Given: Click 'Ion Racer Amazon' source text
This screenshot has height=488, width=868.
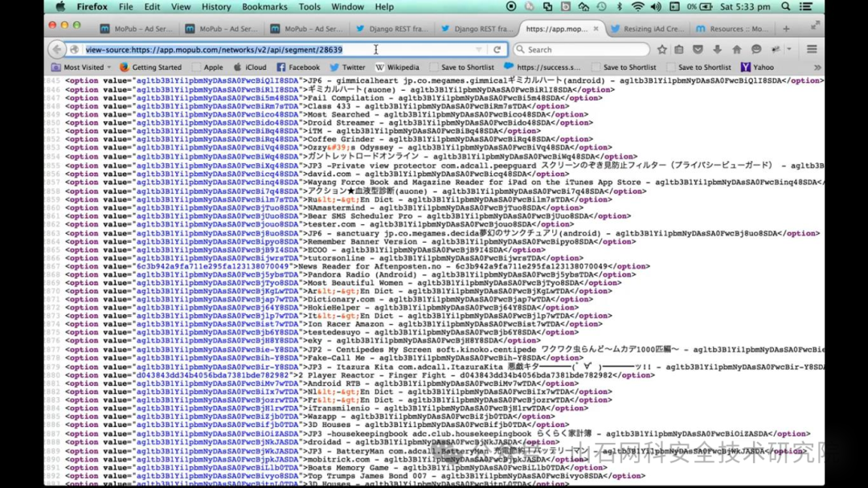Looking at the screenshot, I should coord(346,324).
